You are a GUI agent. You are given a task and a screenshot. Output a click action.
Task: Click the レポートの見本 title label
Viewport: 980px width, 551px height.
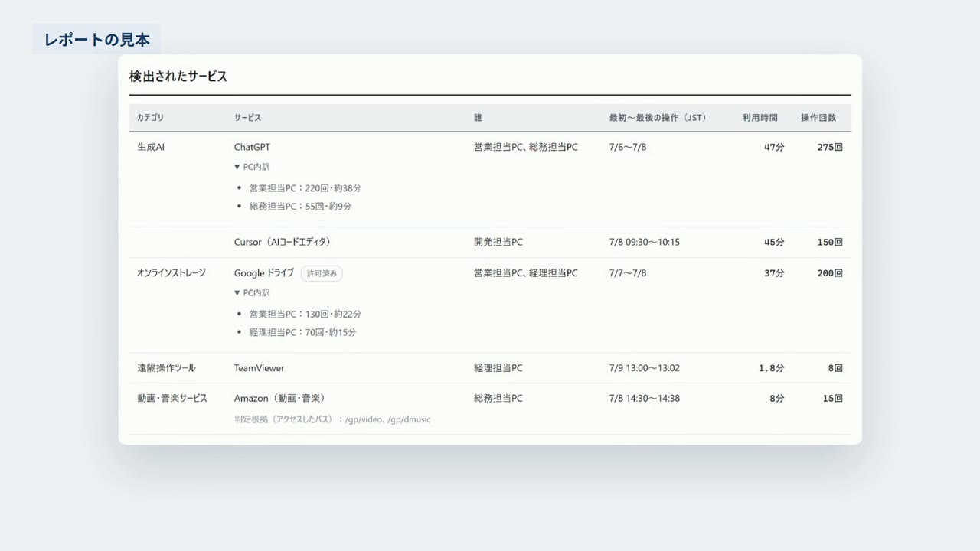pos(96,40)
